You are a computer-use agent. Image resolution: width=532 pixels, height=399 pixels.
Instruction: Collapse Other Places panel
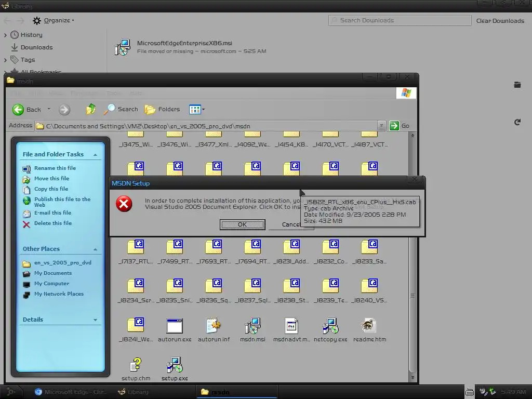96,249
